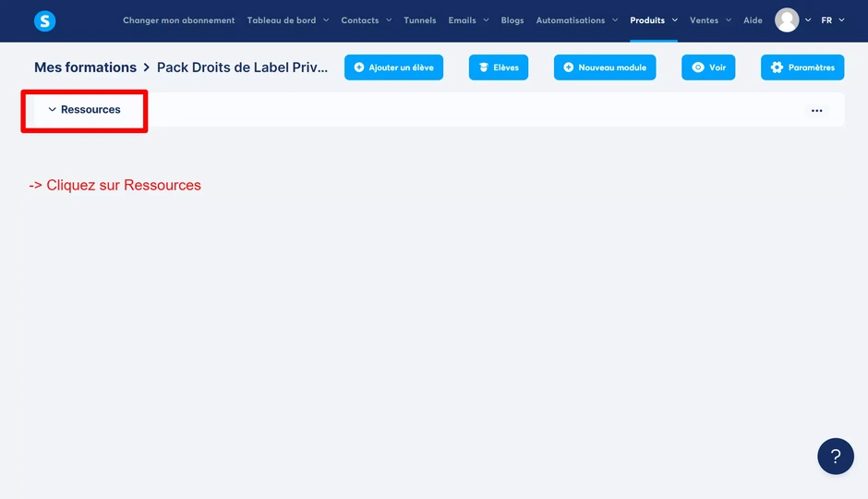The image size is (868, 499).
Task: Click the Ajouter un élève button
Action: click(x=393, y=67)
